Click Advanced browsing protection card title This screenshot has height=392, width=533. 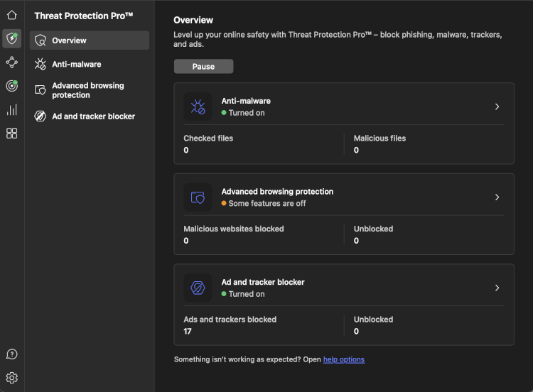[x=277, y=192]
